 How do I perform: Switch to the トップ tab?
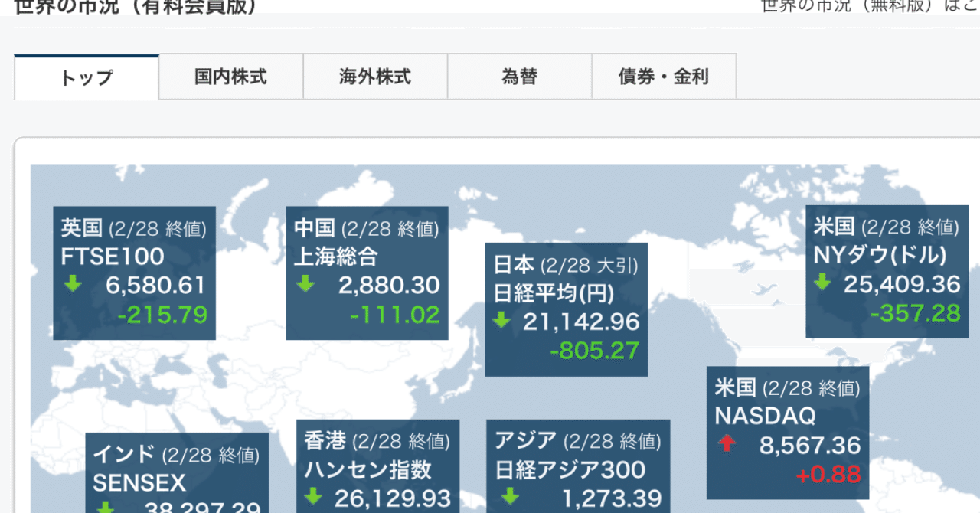coord(87,77)
